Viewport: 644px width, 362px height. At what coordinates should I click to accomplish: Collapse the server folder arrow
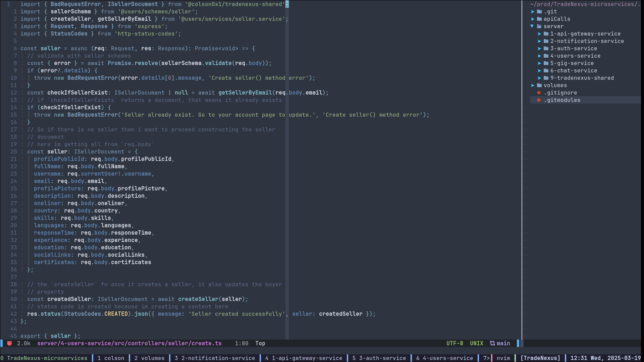pos(532,26)
